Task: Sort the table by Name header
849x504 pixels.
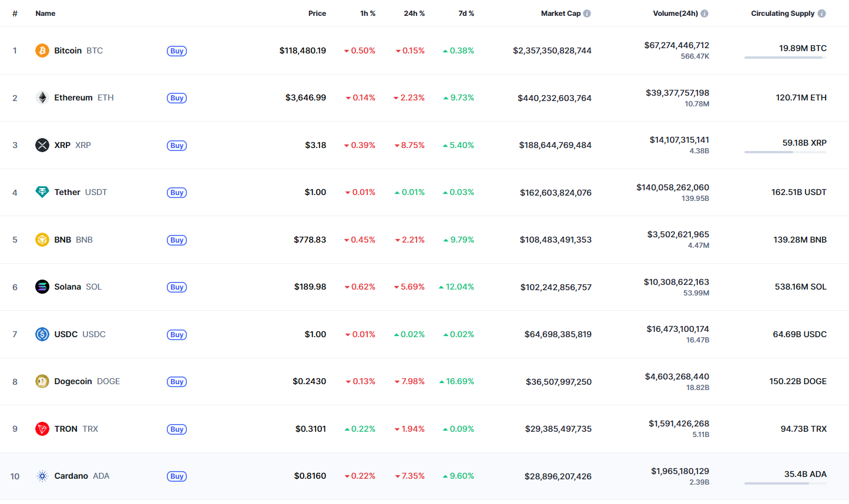Action: tap(45, 14)
